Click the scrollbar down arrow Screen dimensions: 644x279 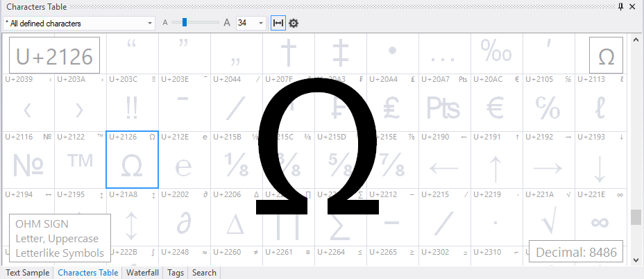[x=636, y=260]
